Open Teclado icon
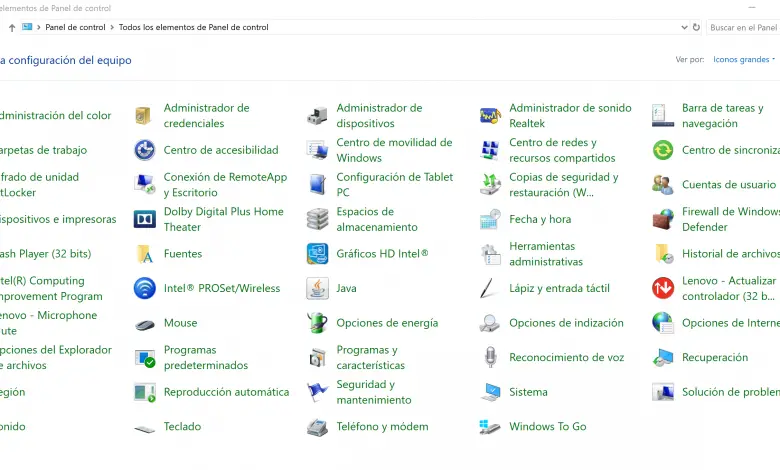780x470 pixels. pyautogui.click(x=144, y=428)
